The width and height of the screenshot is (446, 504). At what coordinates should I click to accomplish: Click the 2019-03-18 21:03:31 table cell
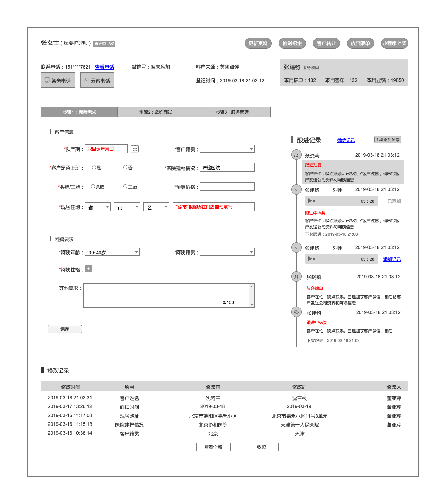pos(70,398)
